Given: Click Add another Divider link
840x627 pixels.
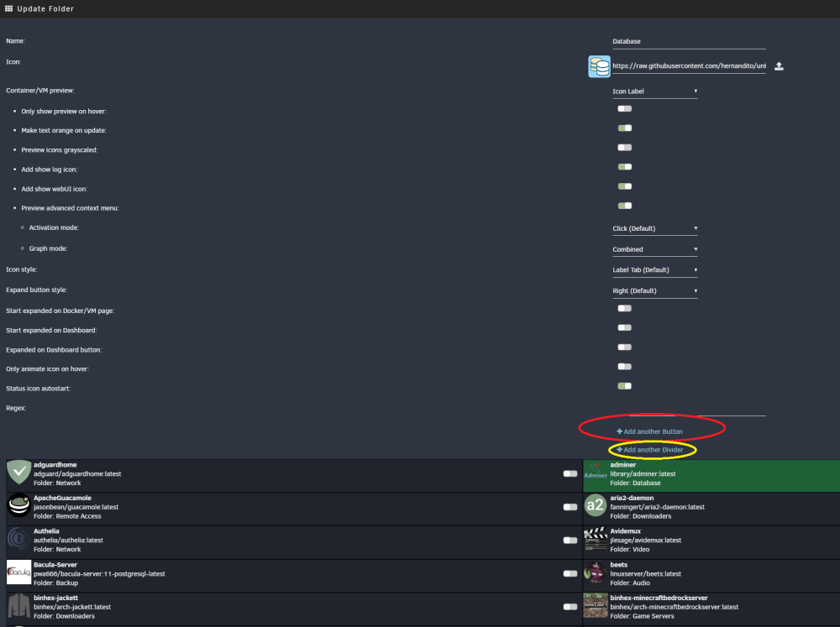Looking at the screenshot, I should click(x=650, y=450).
